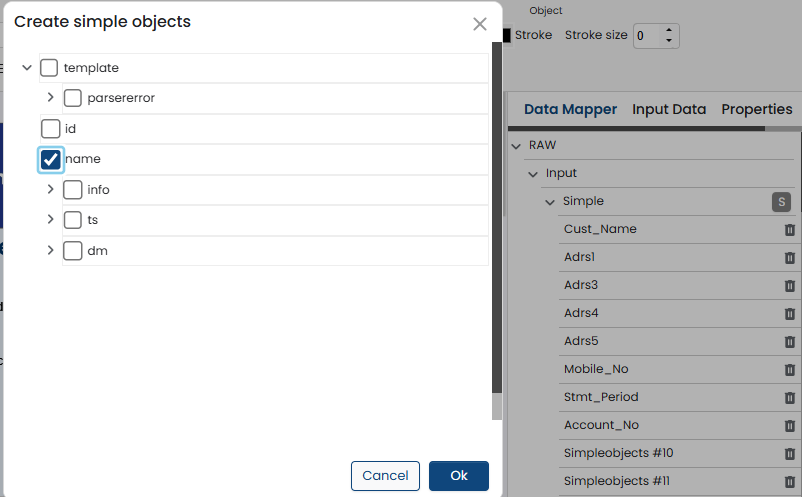Click the Cancel button
Viewport: 802px width, 497px height.
point(385,476)
